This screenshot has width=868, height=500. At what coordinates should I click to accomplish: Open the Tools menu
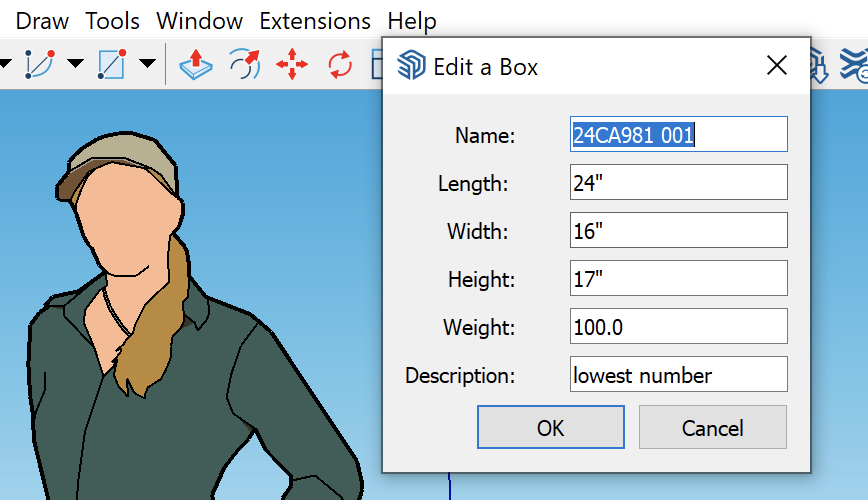[x=112, y=21]
